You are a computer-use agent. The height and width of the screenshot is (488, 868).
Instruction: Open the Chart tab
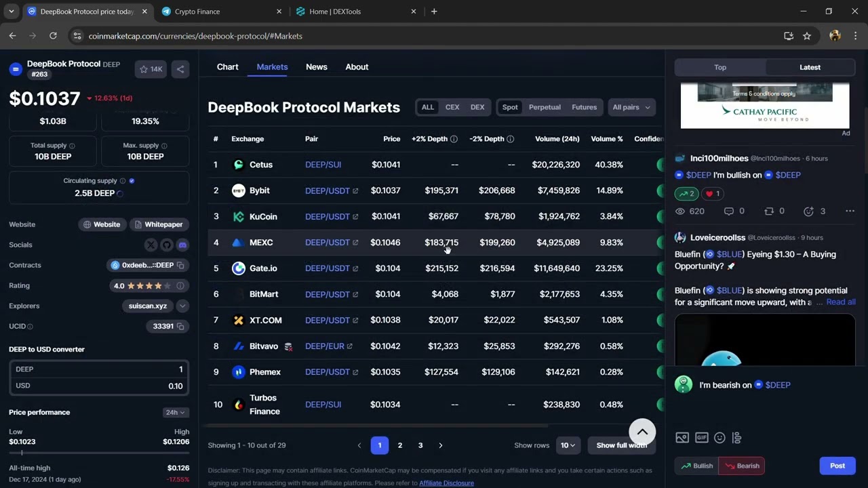227,67
